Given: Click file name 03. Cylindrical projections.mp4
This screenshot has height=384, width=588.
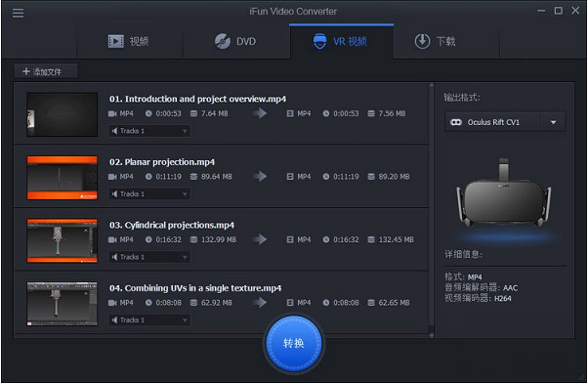Looking at the screenshot, I should (x=172, y=225).
